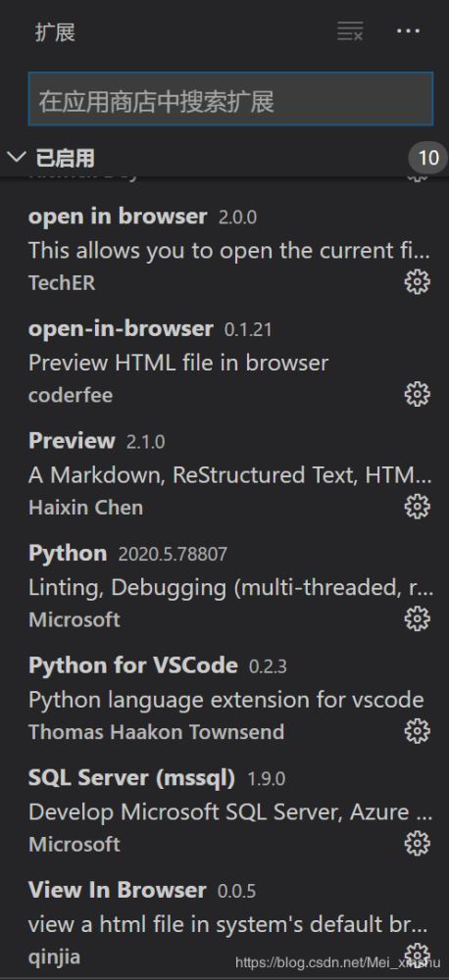Click the 10 enabled-extensions count badge
449x980 pixels.
[x=428, y=158]
